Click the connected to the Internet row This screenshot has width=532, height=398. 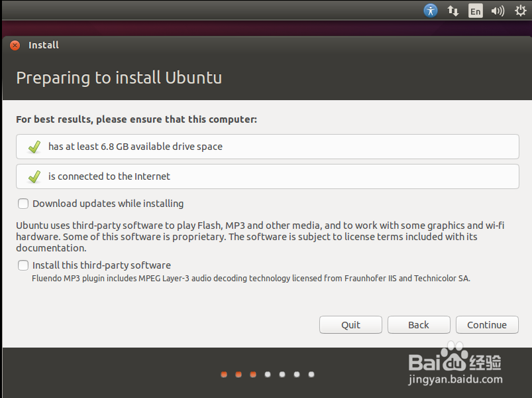pos(268,176)
